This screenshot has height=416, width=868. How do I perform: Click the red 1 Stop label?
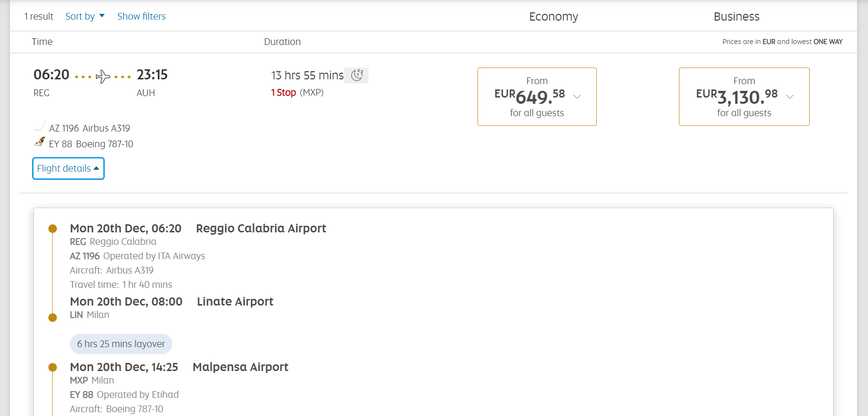(284, 92)
